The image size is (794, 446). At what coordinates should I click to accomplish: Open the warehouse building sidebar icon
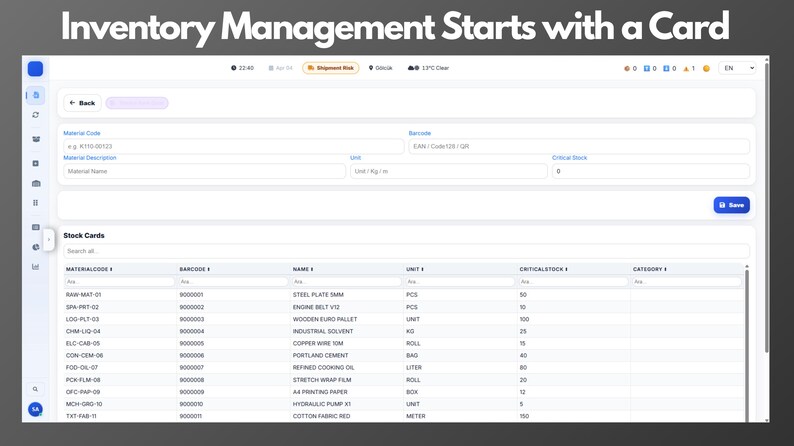pos(36,183)
